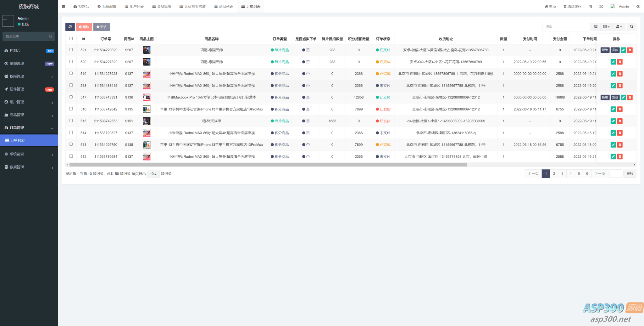Check the select-all checkbox in table header
Viewport: 644px width, 326px height.
pyautogui.click(x=71, y=39)
